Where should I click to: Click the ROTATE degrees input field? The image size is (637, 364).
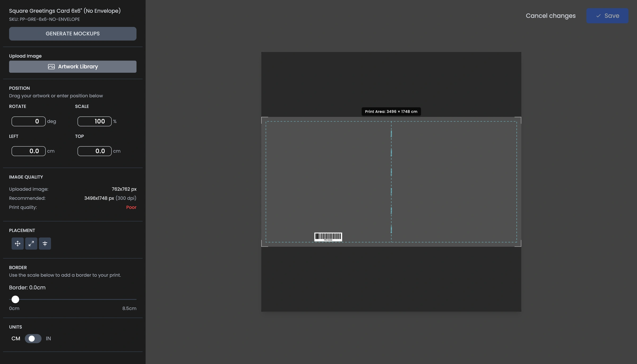click(x=28, y=121)
